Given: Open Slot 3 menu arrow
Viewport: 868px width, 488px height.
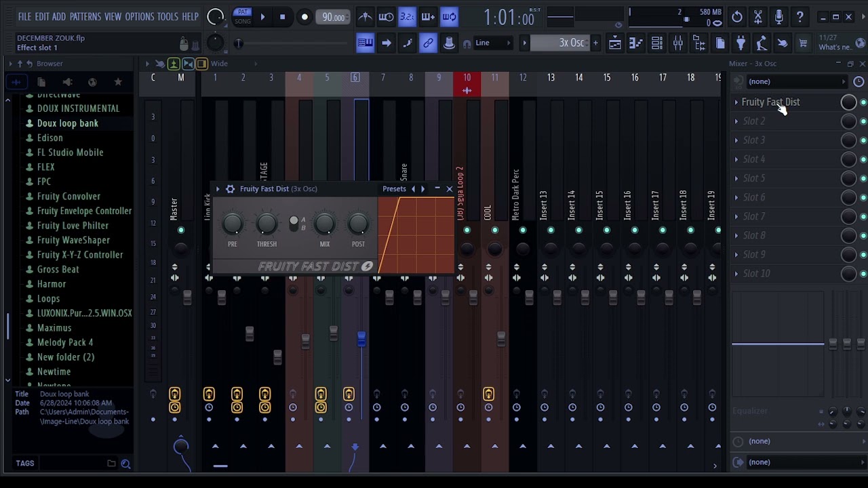Looking at the screenshot, I should coord(736,140).
